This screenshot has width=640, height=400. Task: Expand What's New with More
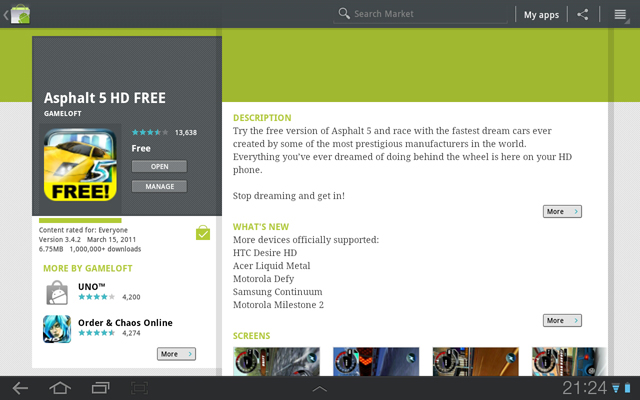click(562, 320)
